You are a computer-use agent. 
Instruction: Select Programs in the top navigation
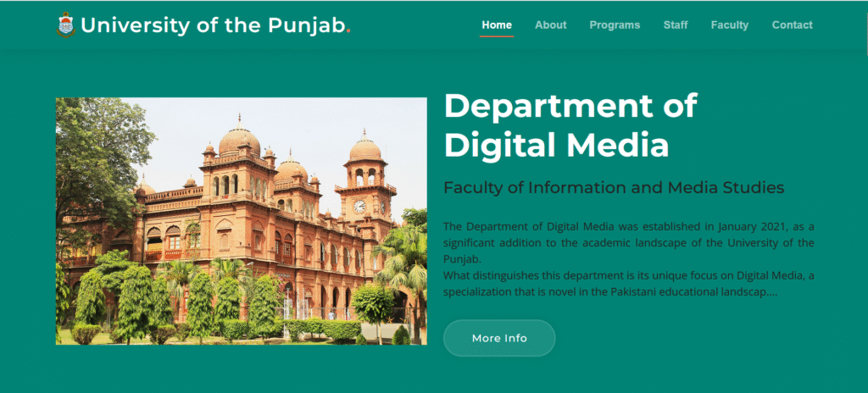click(615, 25)
